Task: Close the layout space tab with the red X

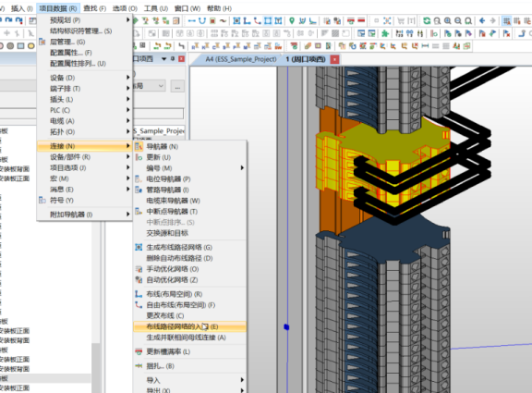Action: tap(334, 60)
